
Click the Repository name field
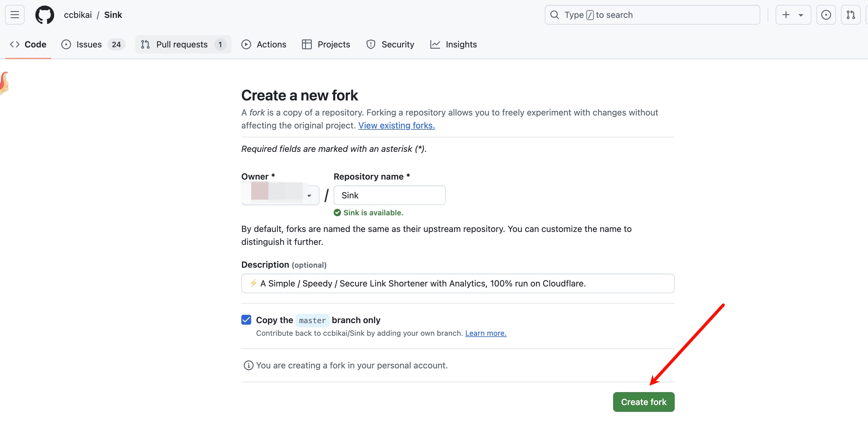pyautogui.click(x=389, y=195)
